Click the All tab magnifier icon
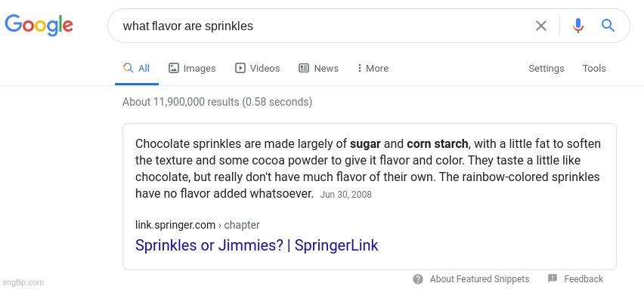The height and width of the screenshot is (289, 644). pos(128,68)
